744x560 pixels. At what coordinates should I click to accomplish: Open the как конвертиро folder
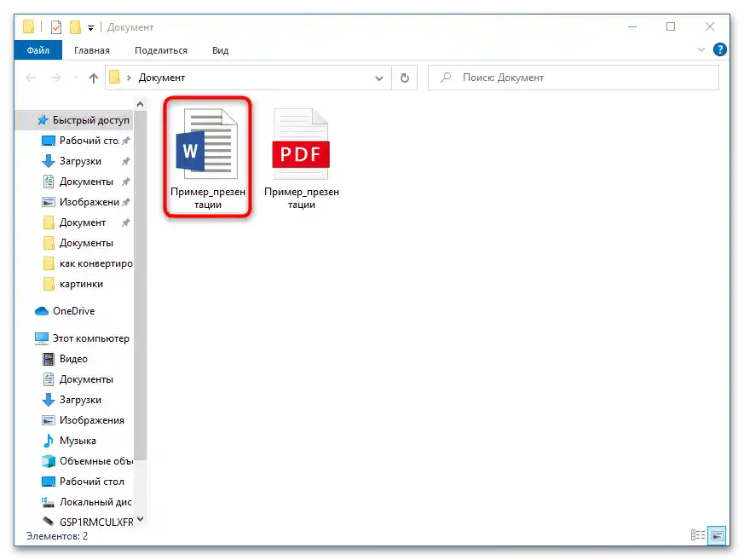click(87, 263)
